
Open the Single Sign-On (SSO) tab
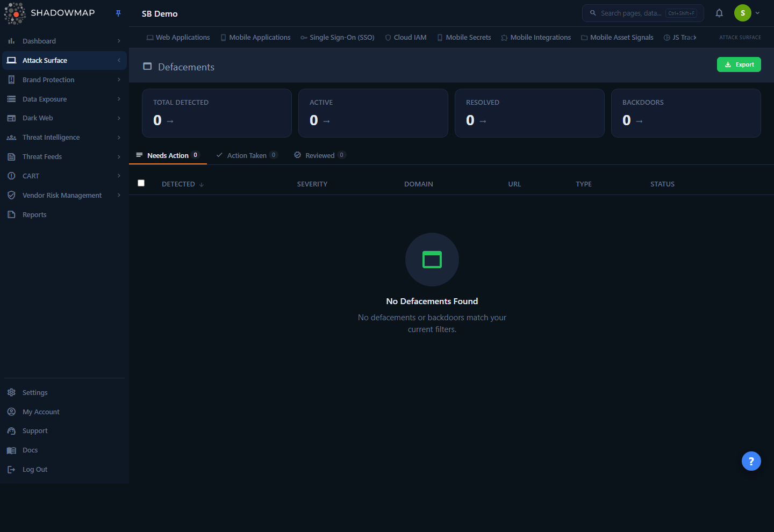(338, 38)
